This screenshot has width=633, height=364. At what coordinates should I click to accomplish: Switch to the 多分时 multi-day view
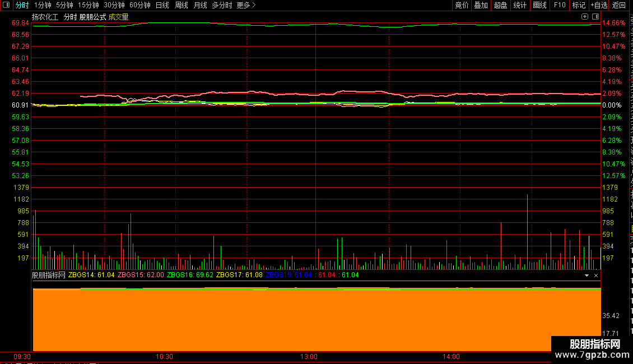(x=222, y=5)
